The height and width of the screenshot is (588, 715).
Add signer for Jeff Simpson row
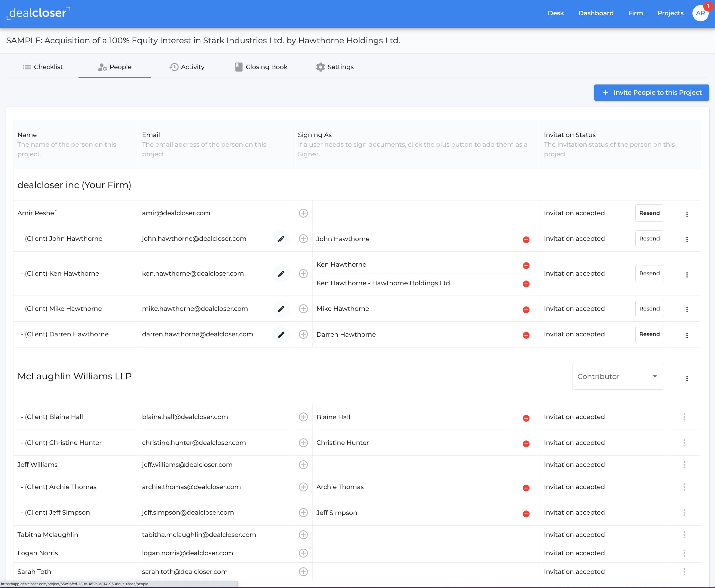click(303, 513)
